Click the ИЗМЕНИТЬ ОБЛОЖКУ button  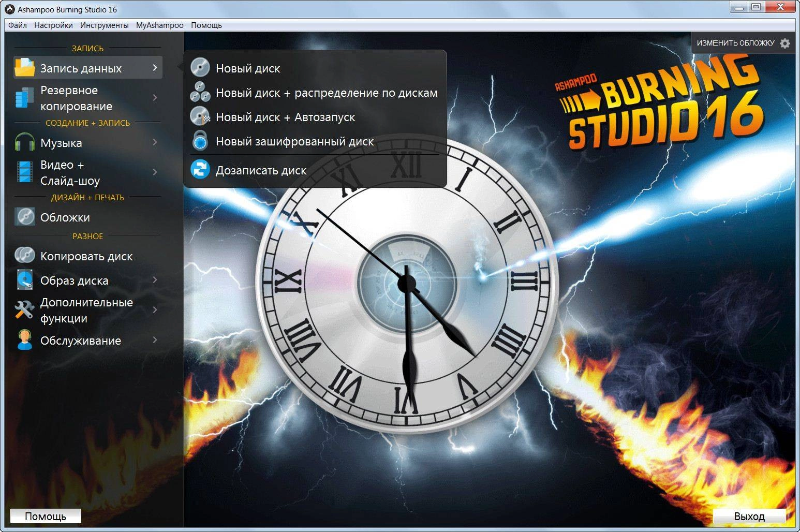(743, 43)
